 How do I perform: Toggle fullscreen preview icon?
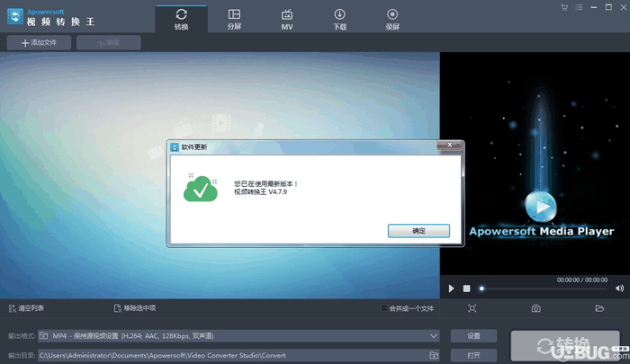point(472,308)
